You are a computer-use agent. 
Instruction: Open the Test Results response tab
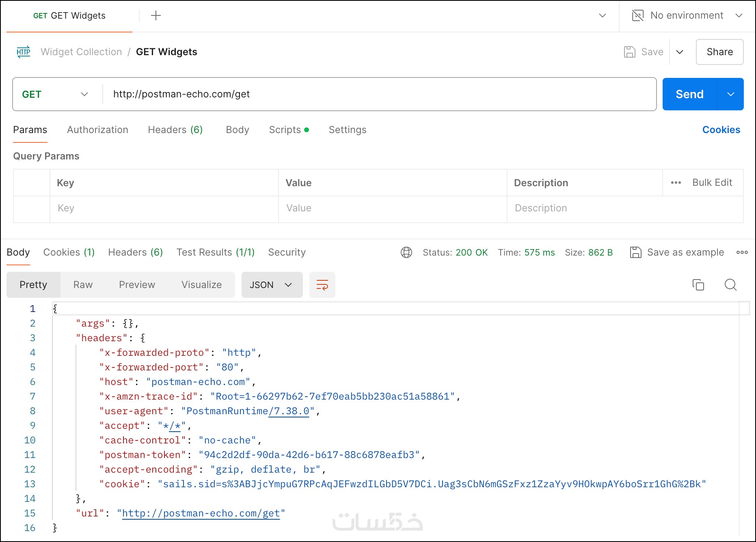(x=215, y=252)
